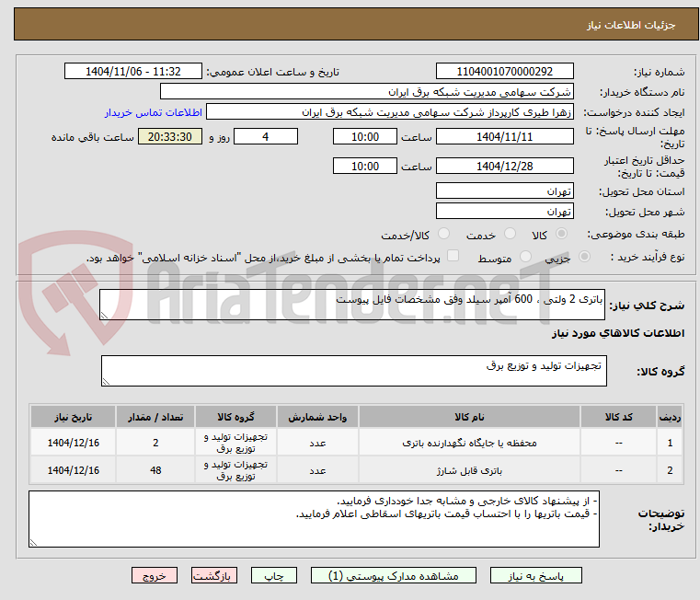
Task: Select the کالا radio button
Action: point(561,234)
